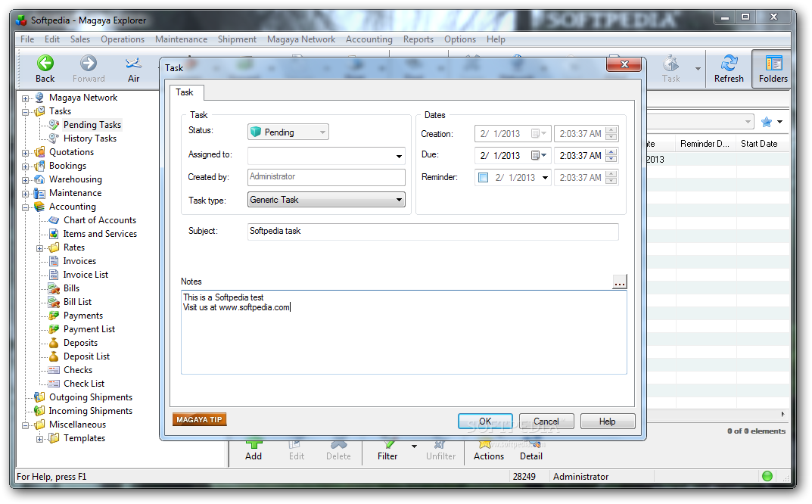This screenshot has width=812, height=504.
Task: Open the Reminder date dropdown arrow
Action: [545, 178]
